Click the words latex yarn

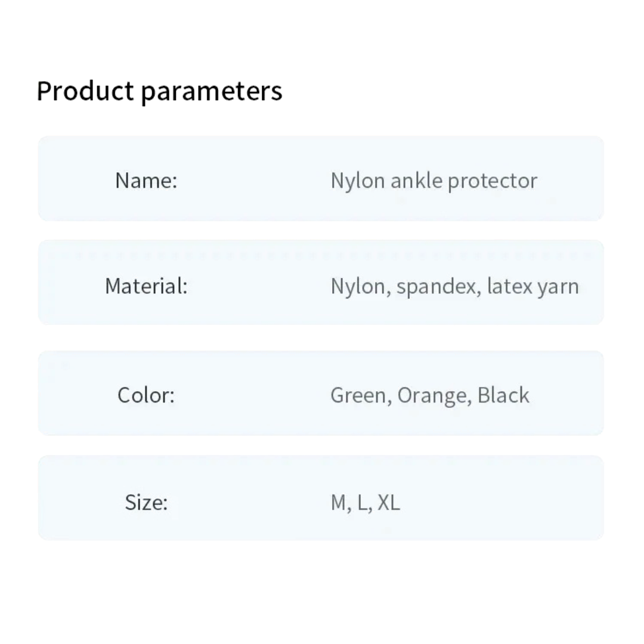pyautogui.click(x=533, y=287)
